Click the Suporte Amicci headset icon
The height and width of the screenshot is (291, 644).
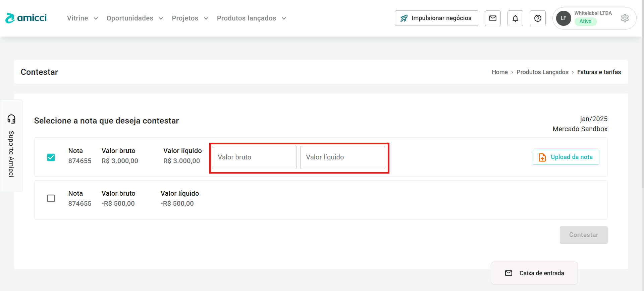[11, 119]
